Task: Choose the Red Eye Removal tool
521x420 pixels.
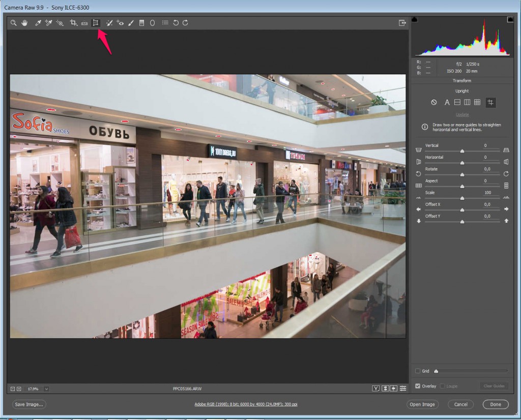Action: click(x=120, y=23)
